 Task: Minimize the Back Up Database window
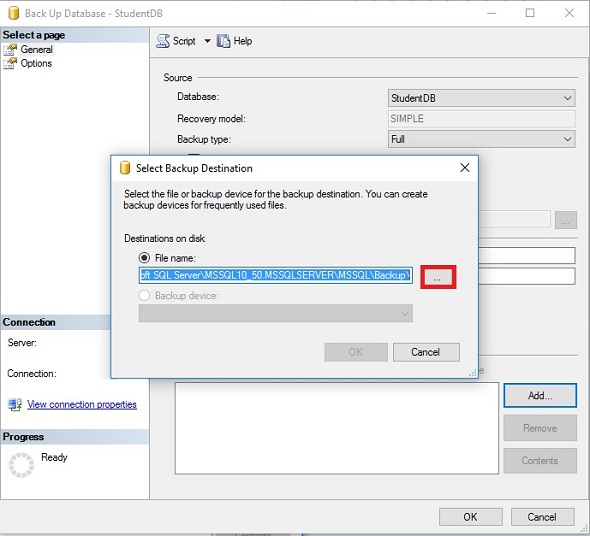pyautogui.click(x=491, y=13)
